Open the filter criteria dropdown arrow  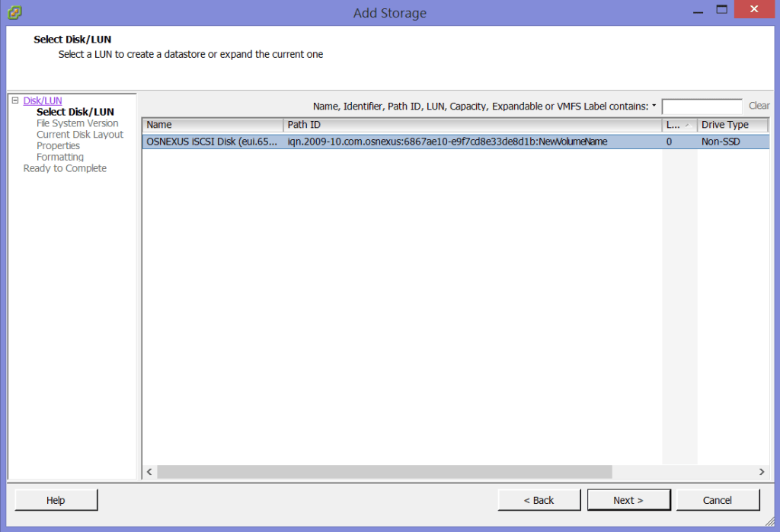(x=654, y=107)
